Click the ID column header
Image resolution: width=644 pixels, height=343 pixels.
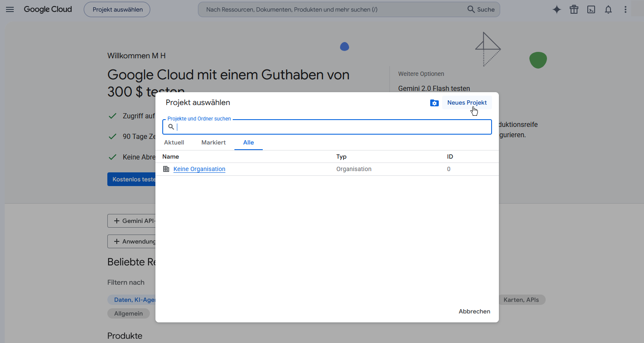click(x=450, y=156)
